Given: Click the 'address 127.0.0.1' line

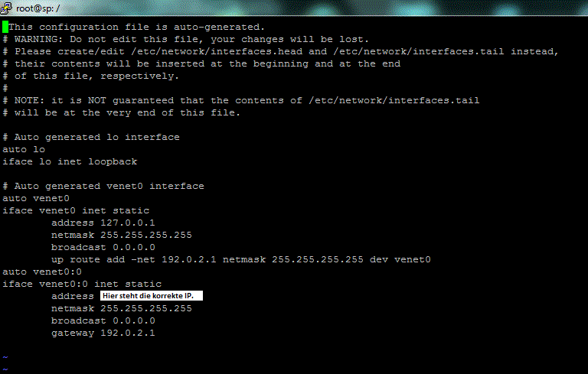Looking at the screenshot, I should [103, 223].
